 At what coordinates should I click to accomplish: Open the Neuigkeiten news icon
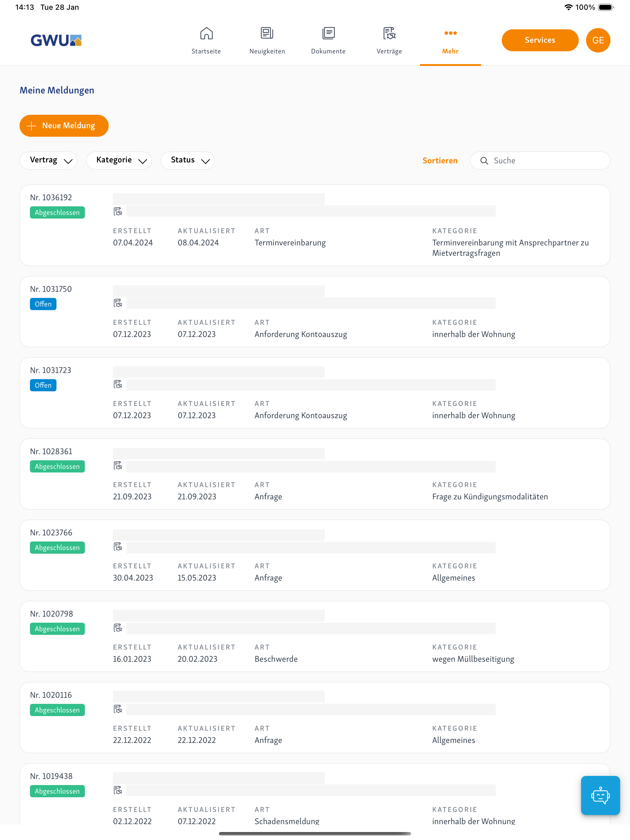click(267, 33)
